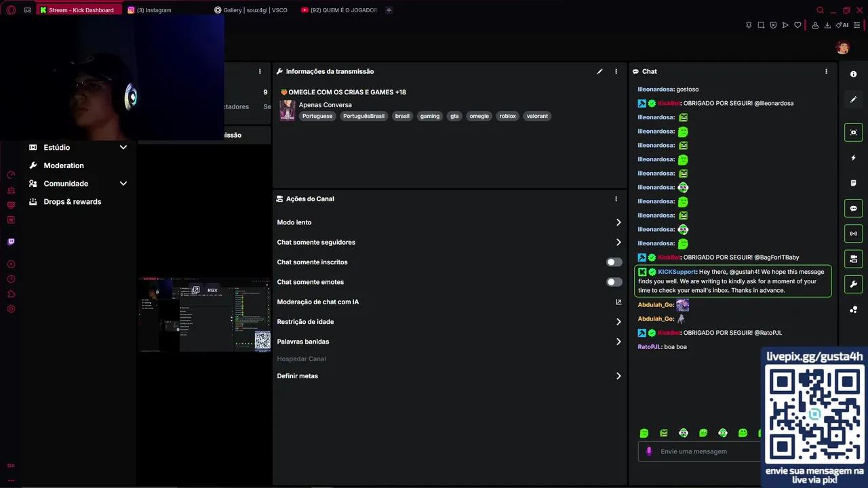Viewport: 868px width, 488px height.
Task: Open the Ações do Canal options menu
Action: [x=616, y=199]
